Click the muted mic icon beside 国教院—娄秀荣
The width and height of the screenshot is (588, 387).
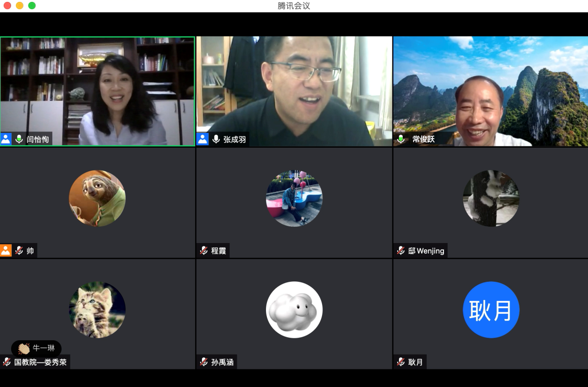[x=7, y=362]
